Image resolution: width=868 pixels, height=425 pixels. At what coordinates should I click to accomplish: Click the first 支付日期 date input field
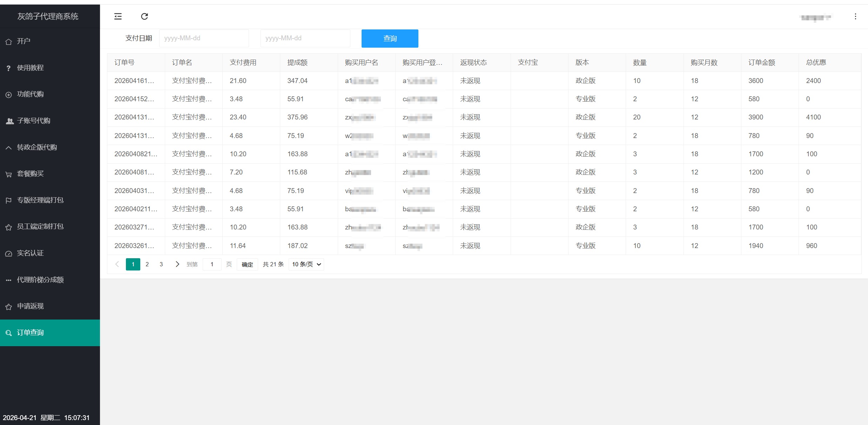[204, 38]
